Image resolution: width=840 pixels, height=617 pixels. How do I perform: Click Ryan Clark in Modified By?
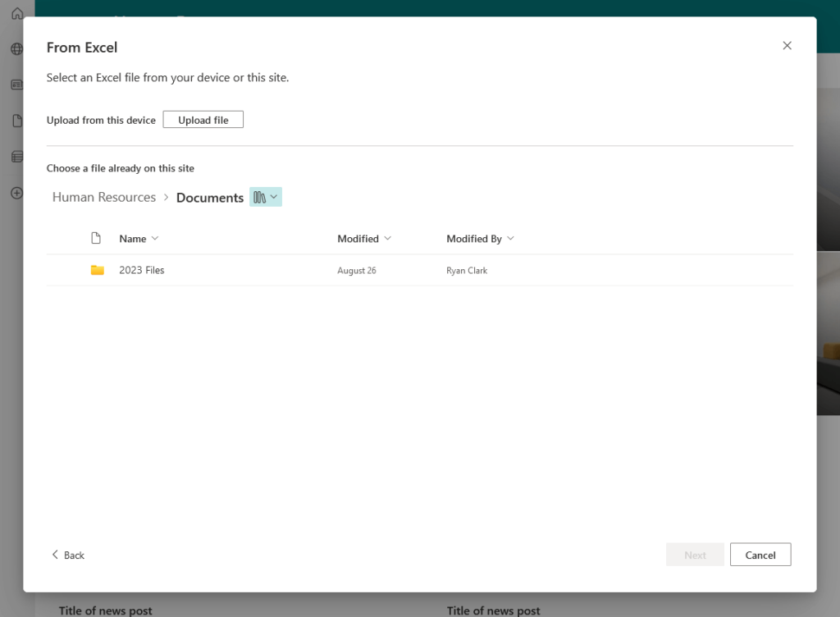(x=467, y=271)
